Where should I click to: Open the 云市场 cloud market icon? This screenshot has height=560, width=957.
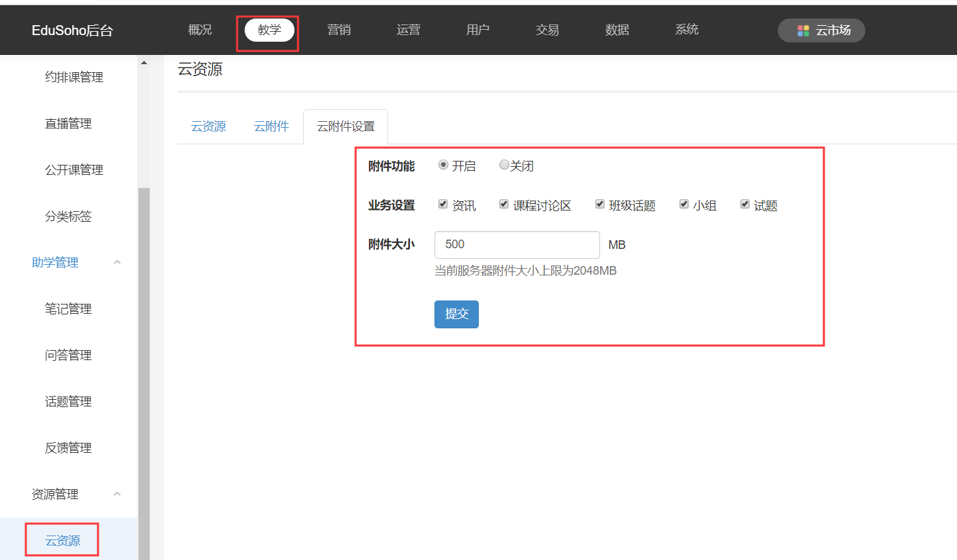point(803,30)
